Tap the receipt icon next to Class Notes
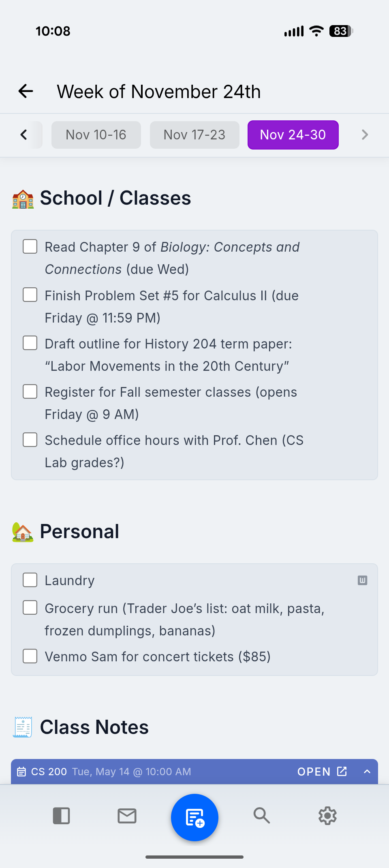 coord(22,727)
